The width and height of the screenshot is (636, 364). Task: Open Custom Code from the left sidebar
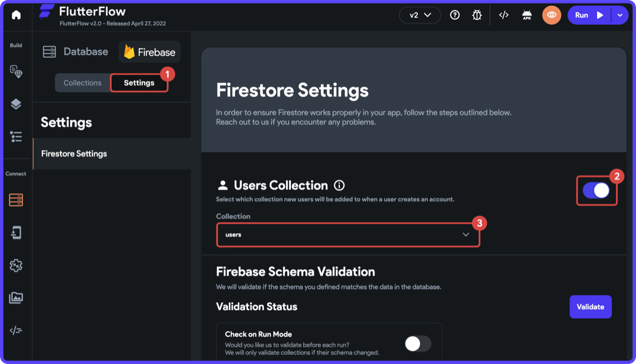16,330
